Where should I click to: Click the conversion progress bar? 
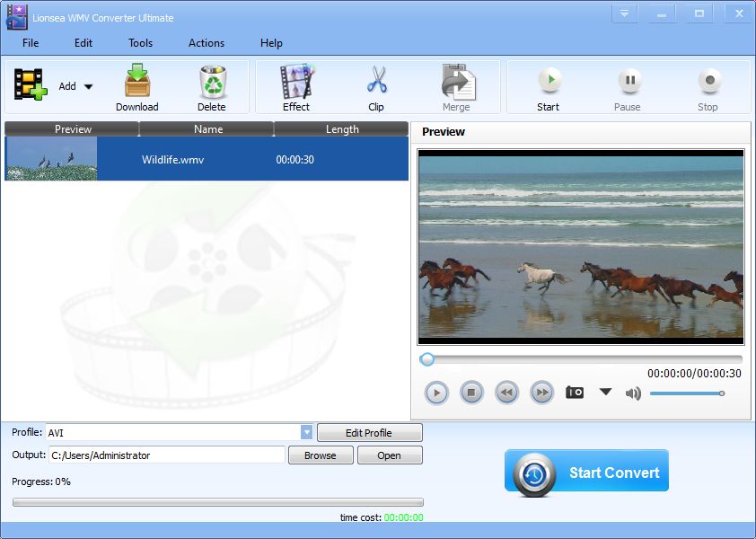click(x=218, y=502)
